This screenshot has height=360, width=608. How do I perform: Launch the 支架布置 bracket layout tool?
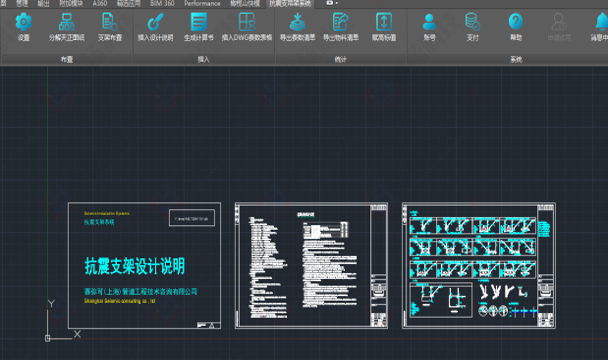pos(110,22)
